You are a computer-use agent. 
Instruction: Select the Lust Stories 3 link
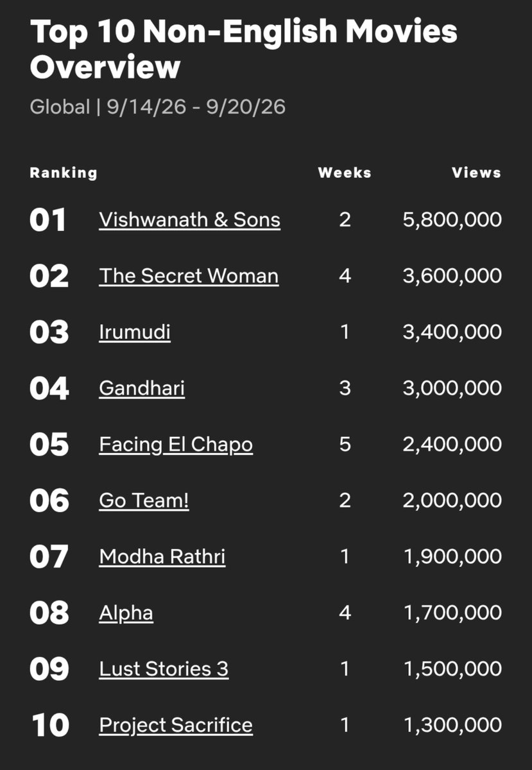click(164, 669)
